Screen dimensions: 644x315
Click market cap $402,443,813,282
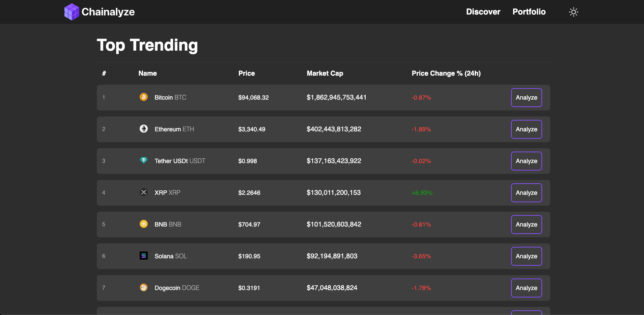(334, 129)
